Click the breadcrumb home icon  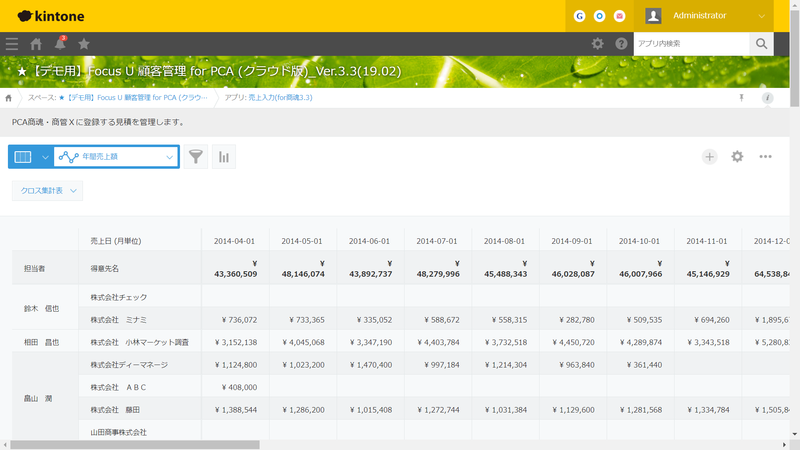pyautogui.click(x=8, y=98)
